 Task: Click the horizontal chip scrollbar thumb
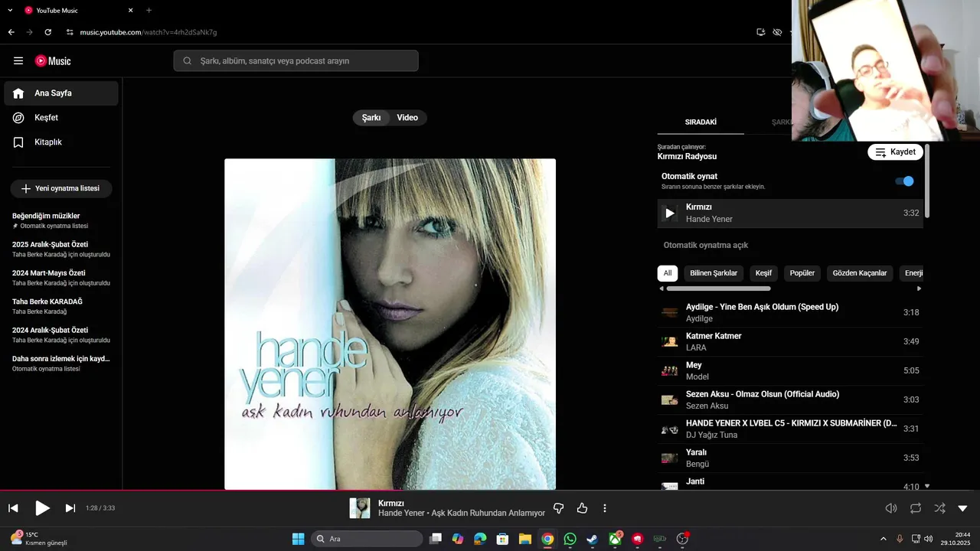tap(718, 289)
